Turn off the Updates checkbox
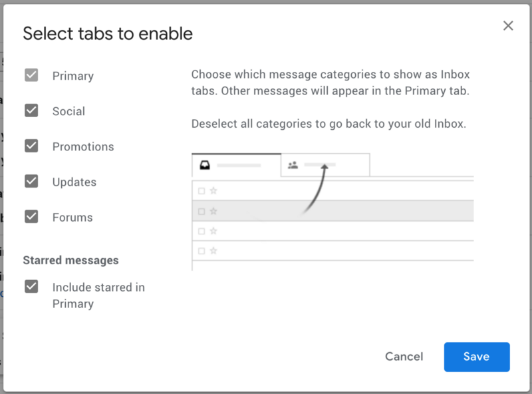The image size is (532, 394). [31, 181]
